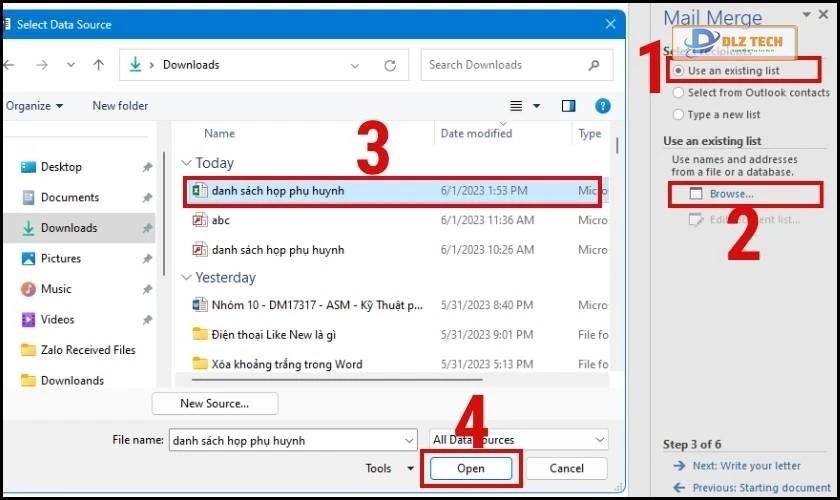
Task: Expand the file type filter dropdown
Action: point(599,440)
